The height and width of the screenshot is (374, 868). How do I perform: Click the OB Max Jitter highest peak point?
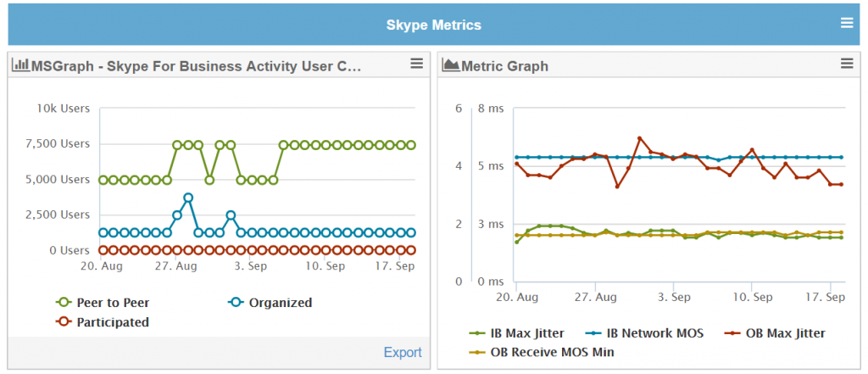[639, 138]
